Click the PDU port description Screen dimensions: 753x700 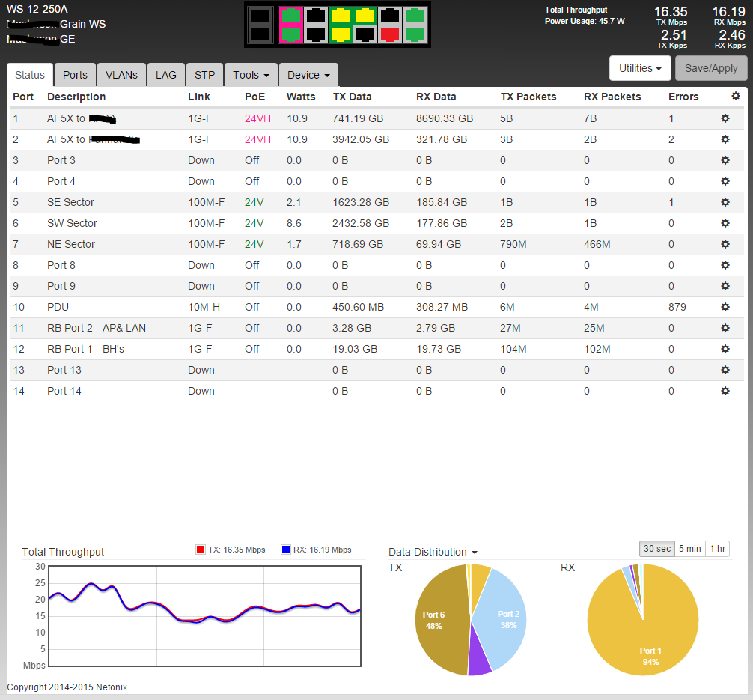(x=58, y=307)
